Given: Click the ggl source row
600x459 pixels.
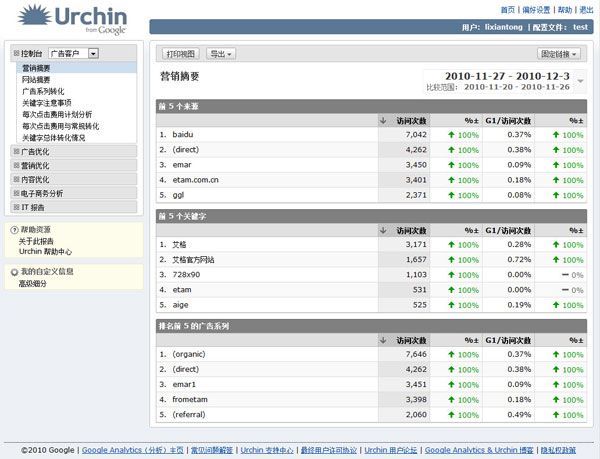Looking at the screenshot, I should pos(371,195).
